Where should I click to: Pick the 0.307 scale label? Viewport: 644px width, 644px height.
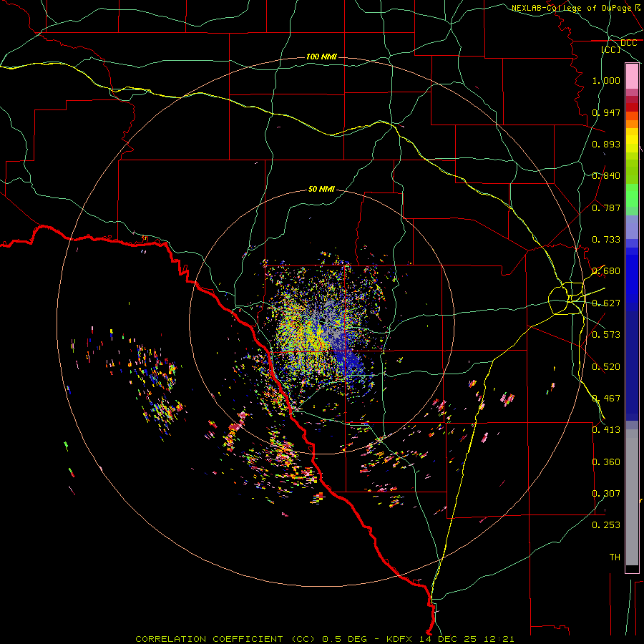(606, 494)
